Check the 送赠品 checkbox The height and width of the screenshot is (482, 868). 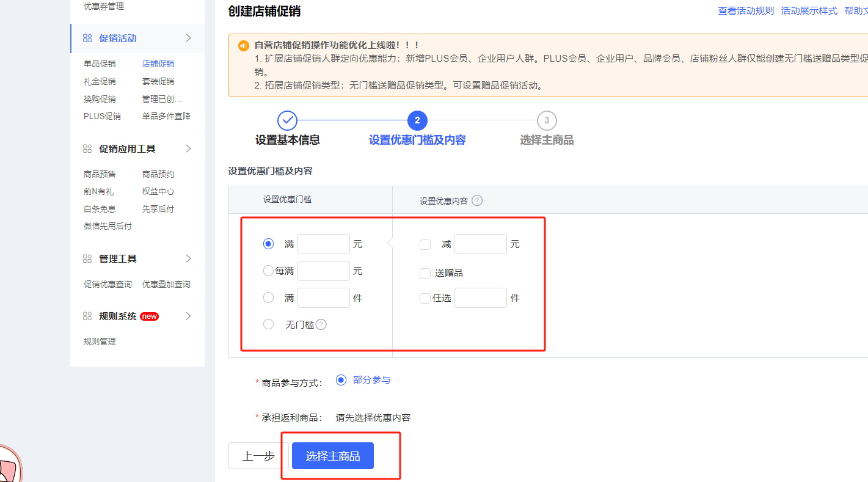pos(425,273)
